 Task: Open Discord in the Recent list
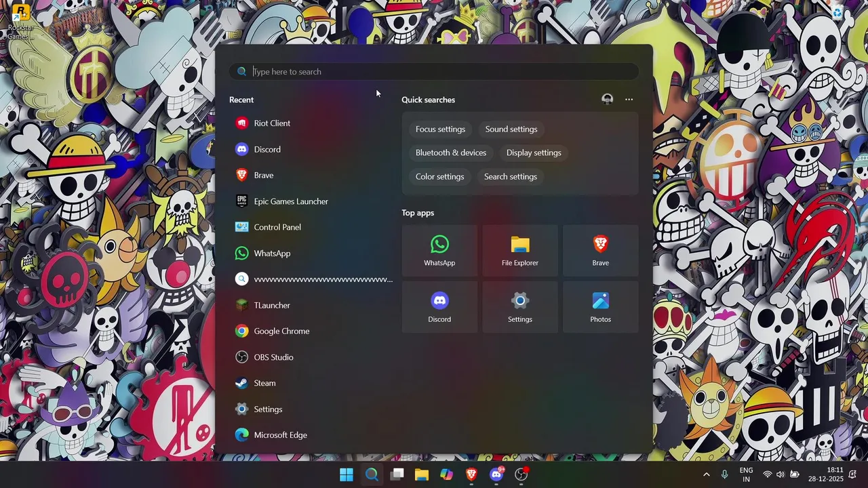(310, 149)
